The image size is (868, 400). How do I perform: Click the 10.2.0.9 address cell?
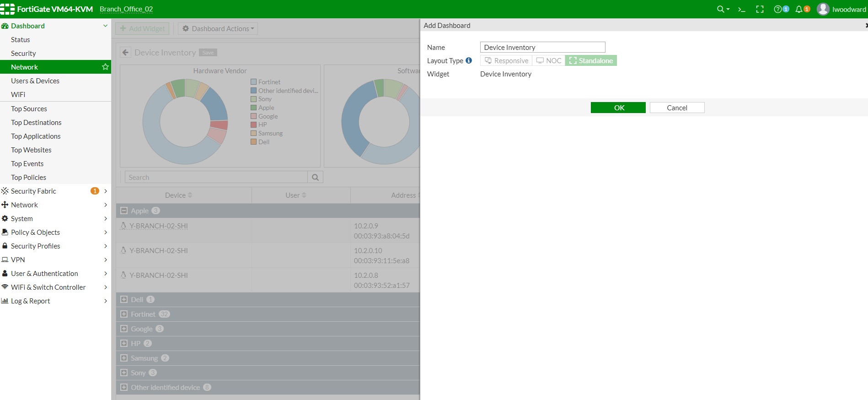(385, 231)
